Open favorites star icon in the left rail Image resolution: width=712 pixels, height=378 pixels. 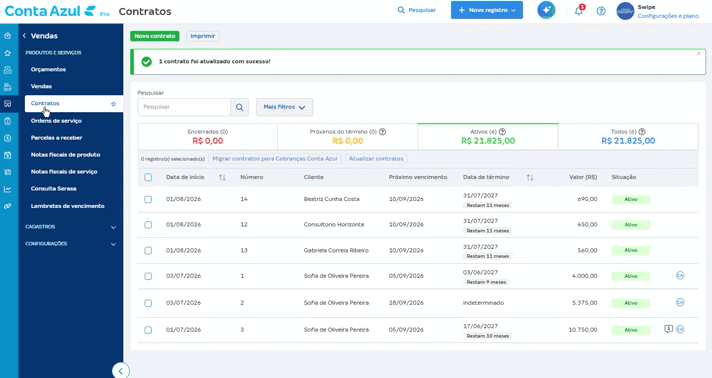(8, 53)
